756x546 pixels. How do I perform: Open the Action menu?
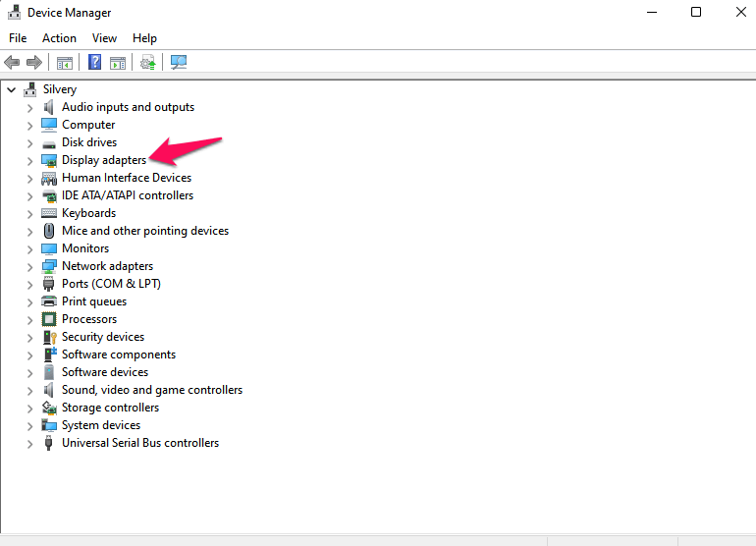(59, 38)
